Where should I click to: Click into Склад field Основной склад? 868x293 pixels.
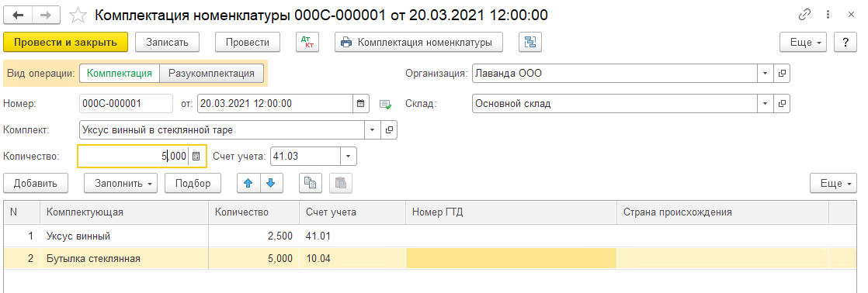(615, 103)
